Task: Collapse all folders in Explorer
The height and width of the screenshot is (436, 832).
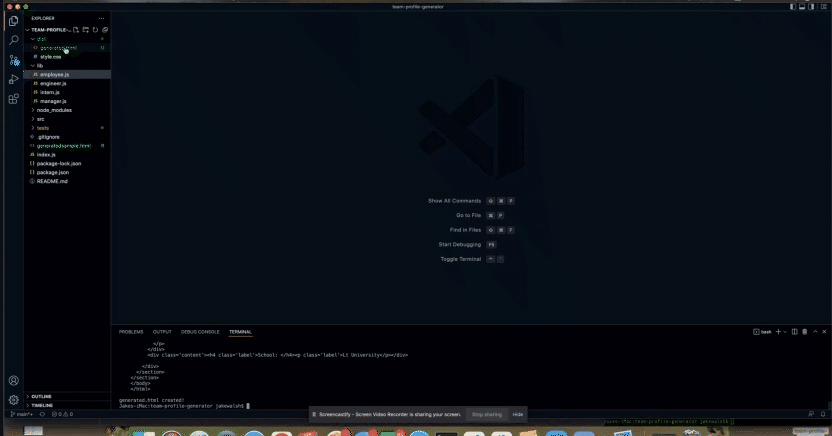Action: point(105,30)
